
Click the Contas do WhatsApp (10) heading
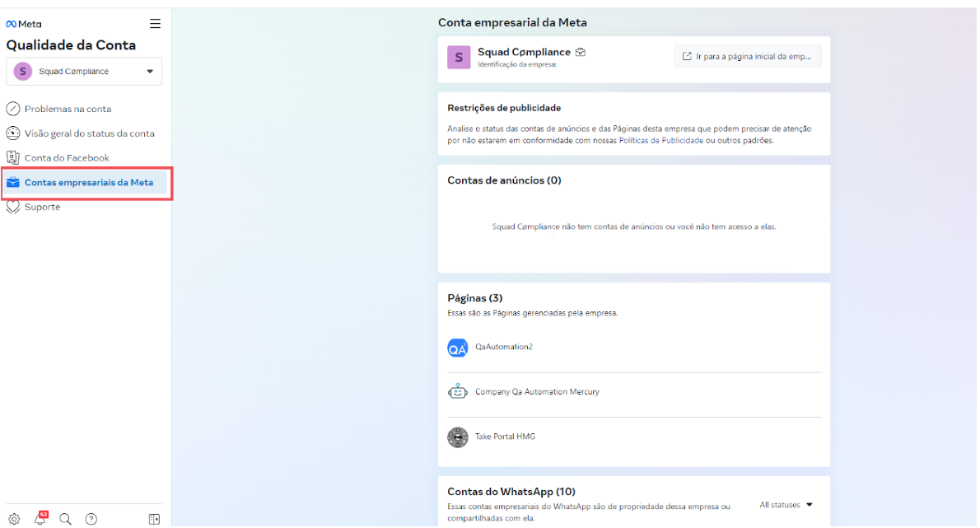pyautogui.click(x=511, y=492)
